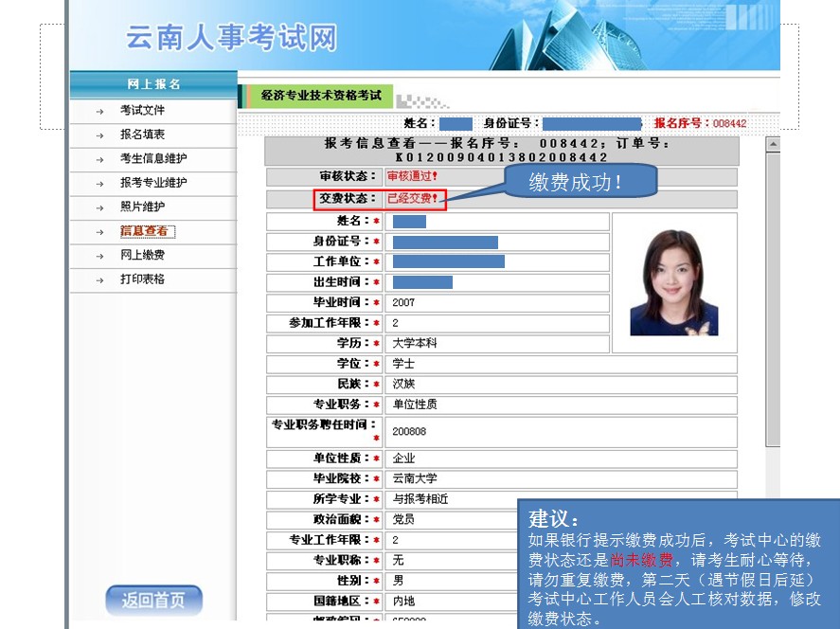Click arrow icon beside 照片维护
This screenshot has width=840, height=629.
point(99,208)
